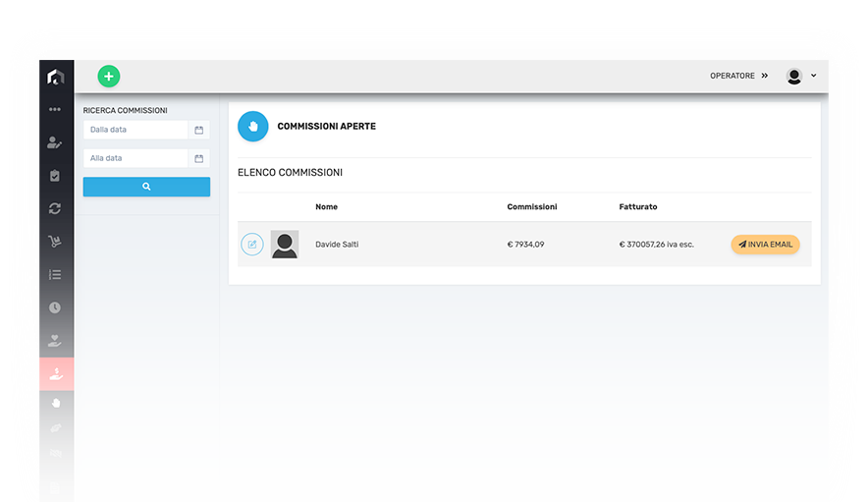Open the raised hand sidebar icon
868x502 pixels.
click(56, 403)
